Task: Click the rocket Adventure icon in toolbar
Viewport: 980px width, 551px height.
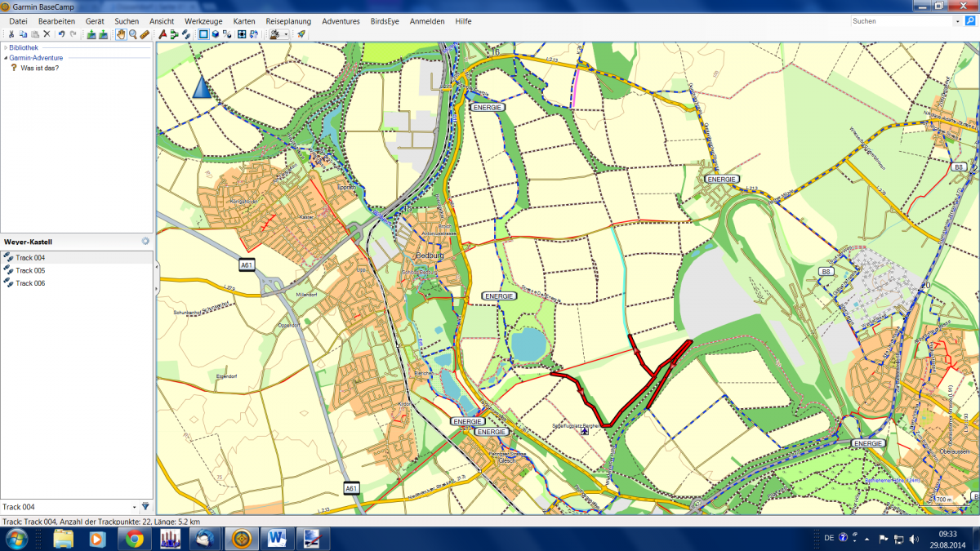Action: click(301, 34)
